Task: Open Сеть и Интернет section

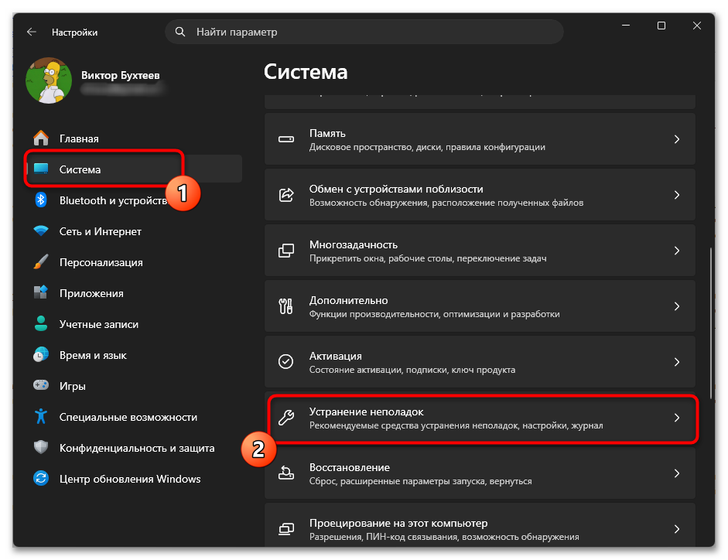Action: coord(135,230)
